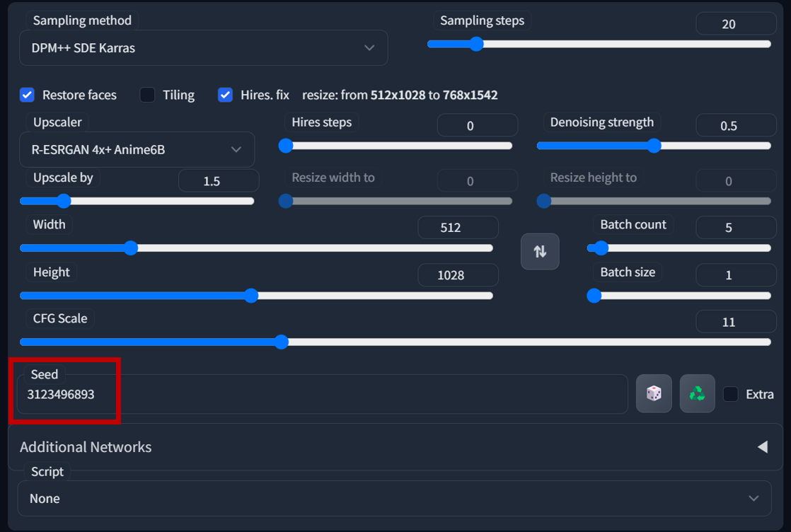The image size is (791, 532).
Task: Click the CFG Scale slider handle
Action: coord(282,342)
